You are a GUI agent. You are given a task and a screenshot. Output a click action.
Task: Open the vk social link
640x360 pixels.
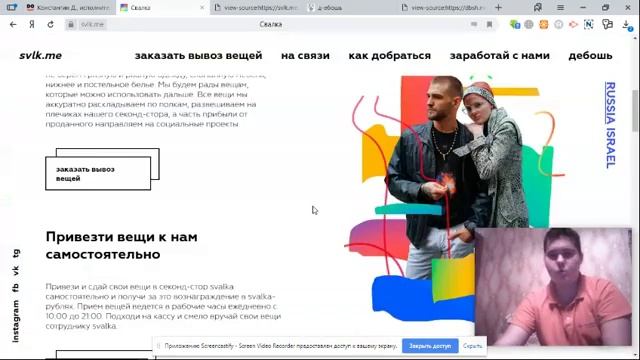(16, 270)
